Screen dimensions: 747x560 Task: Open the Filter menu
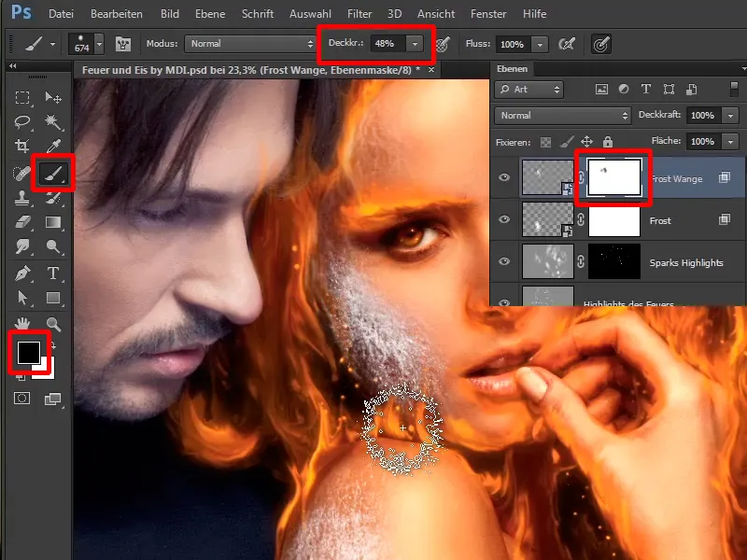359,14
